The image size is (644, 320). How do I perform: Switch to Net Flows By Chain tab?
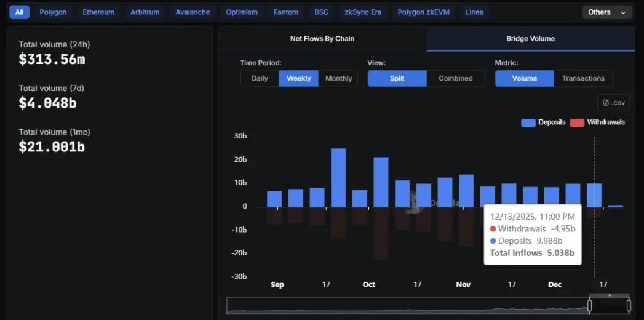pyautogui.click(x=322, y=39)
